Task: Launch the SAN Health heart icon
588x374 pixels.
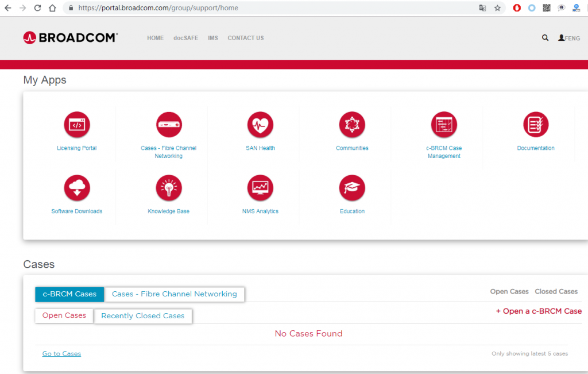Action: (260, 125)
